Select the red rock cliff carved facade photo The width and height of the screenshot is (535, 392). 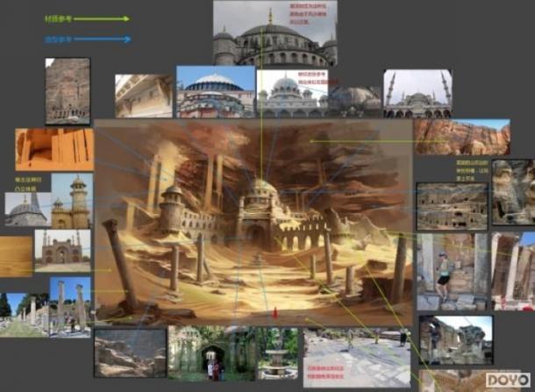[x=68, y=91]
